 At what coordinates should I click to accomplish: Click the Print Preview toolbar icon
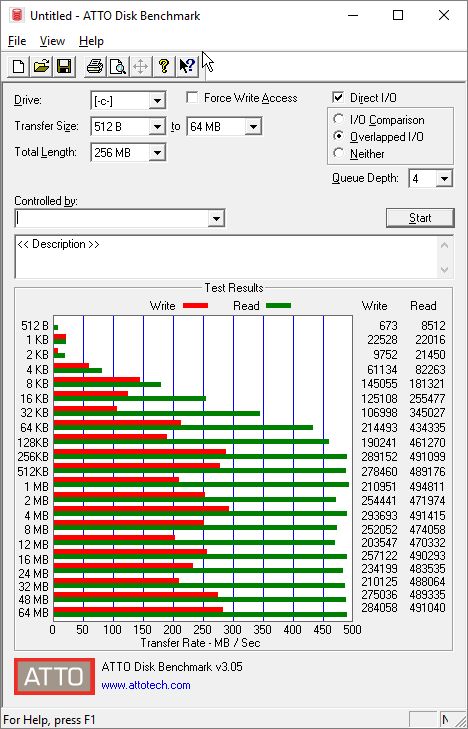118,66
